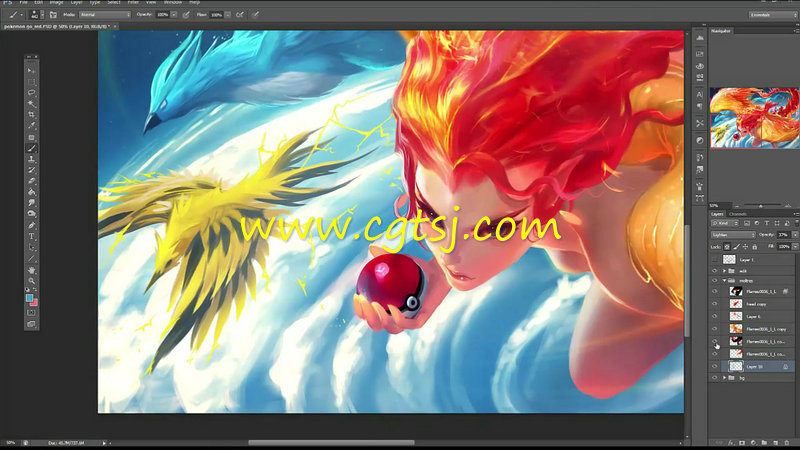Click the canvas horizontal scrollbar
Image resolution: width=800 pixels, height=450 pixels.
[331, 443]
